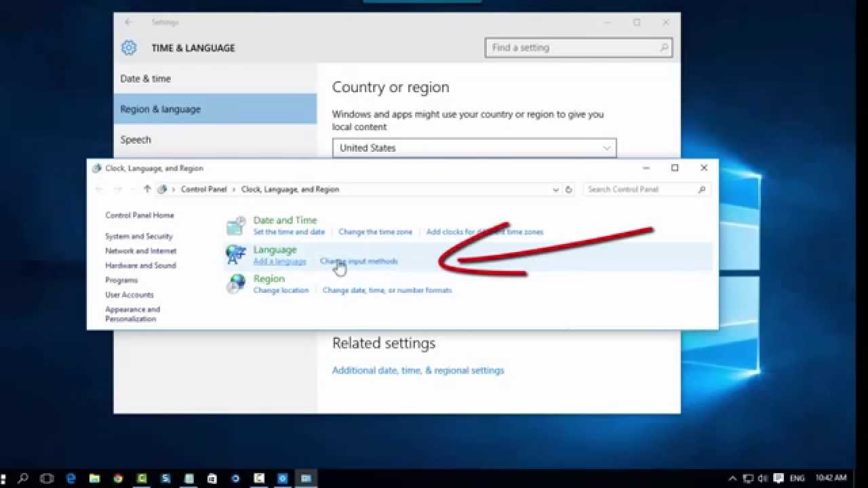Open the Store bag icon on taskbar

tap(212, 478)
